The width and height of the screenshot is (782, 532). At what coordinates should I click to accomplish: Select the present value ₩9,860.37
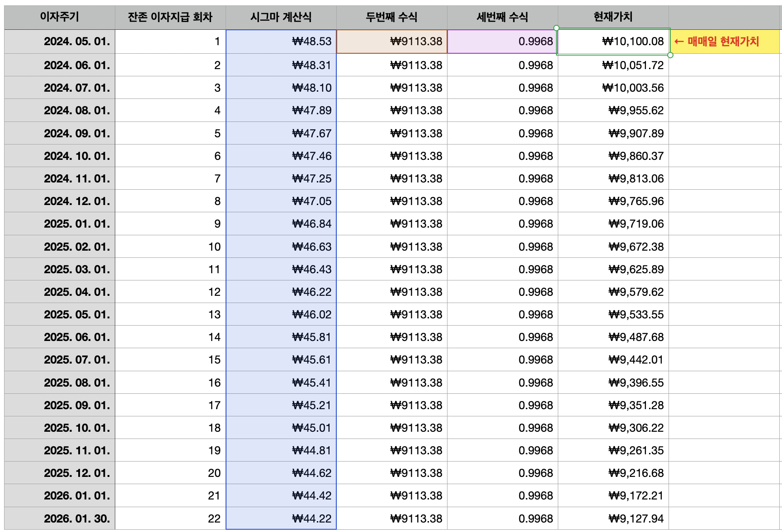pyautogui.click(x=613, y=156)
